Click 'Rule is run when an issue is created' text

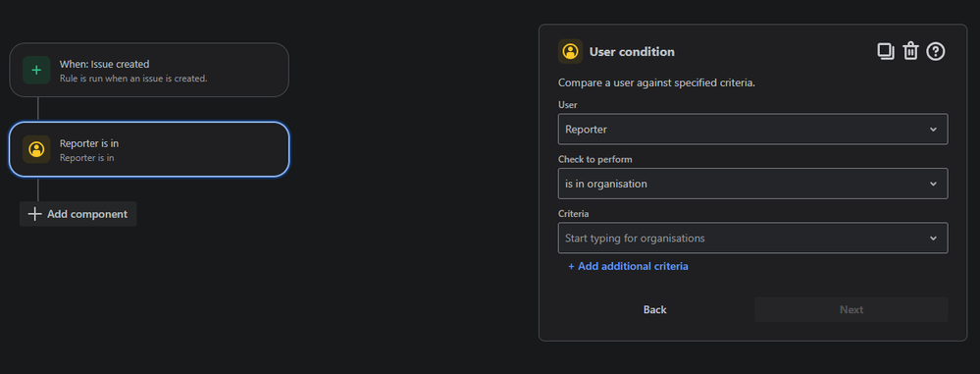pyautogui.click(x=133, y=79)
